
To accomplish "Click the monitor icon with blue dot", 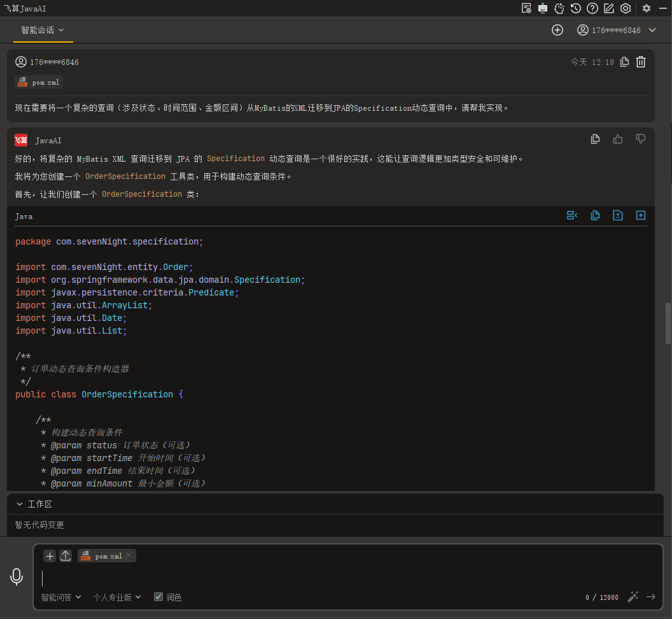I will pos(543,8).
